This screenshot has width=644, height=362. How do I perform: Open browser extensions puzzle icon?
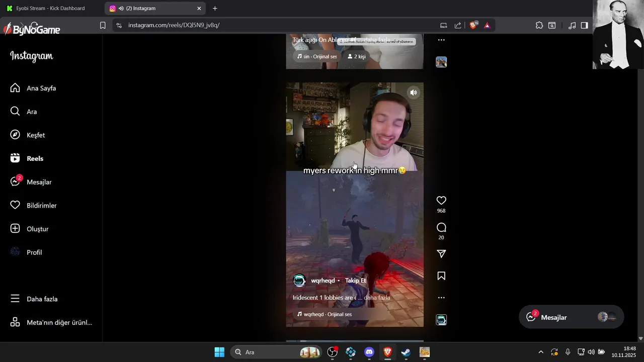[x=539, y=25]
